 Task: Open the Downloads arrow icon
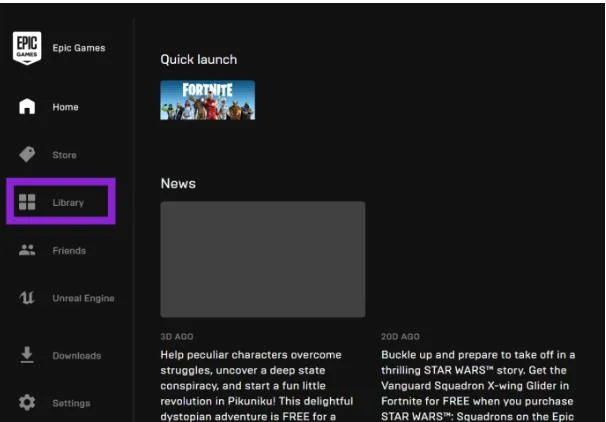tap(27, 355)
